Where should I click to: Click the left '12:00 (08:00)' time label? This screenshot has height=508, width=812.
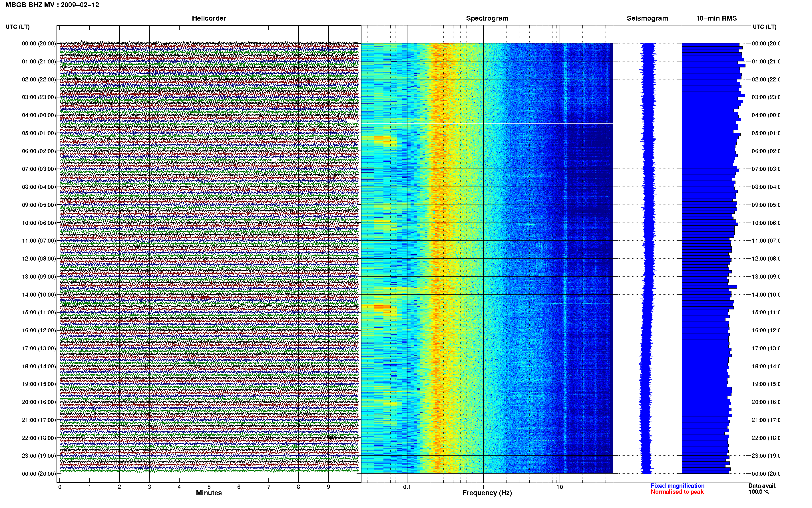(x=39, y=258)
